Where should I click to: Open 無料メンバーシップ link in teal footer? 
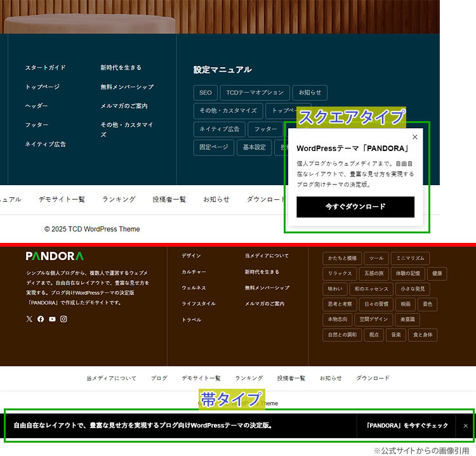pyautogui.click(x=127, y=87)
